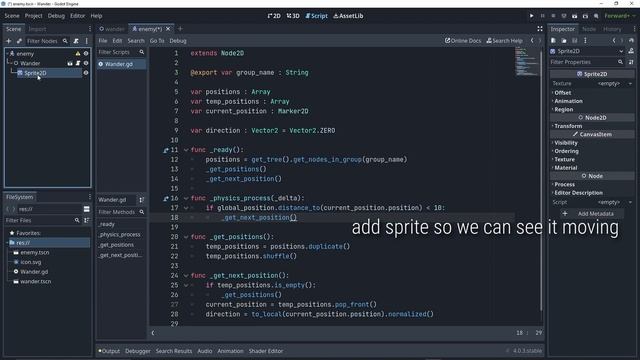Click Search Help button
640x360 pixels.
(x=504, y=41)
